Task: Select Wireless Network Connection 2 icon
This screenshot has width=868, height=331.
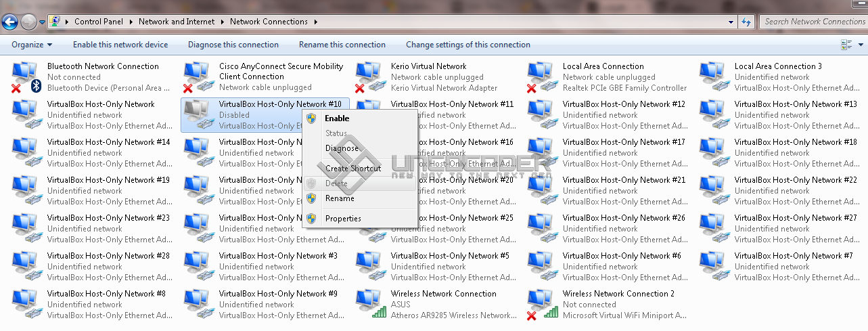Action: click(542, 305)
